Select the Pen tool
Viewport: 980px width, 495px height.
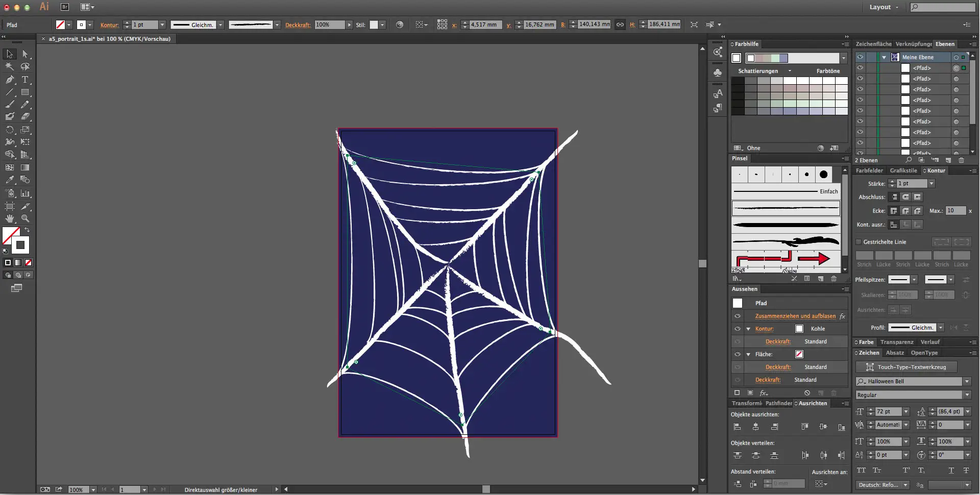click(10, 80)
